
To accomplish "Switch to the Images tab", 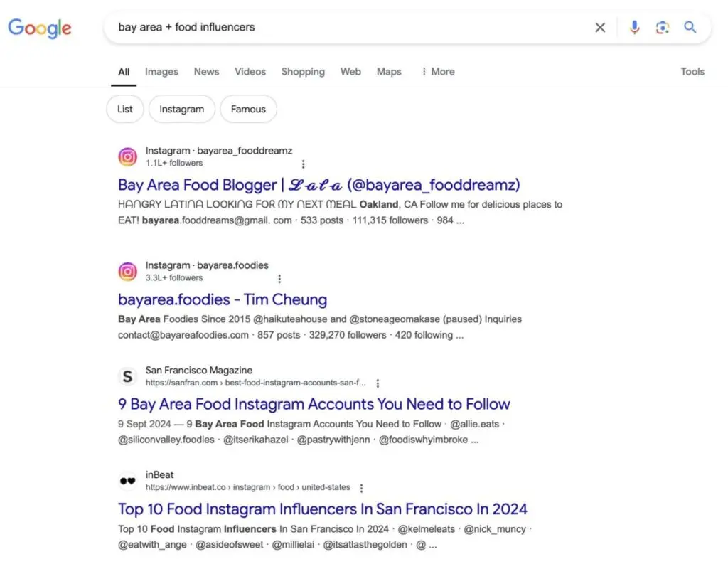I will pyautogui.click(x=161, y=72).
